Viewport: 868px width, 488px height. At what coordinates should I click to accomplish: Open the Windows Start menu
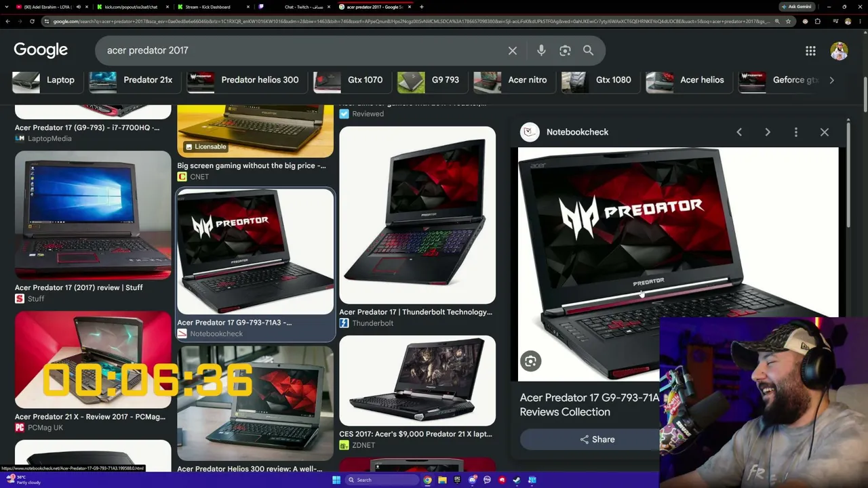pyautogui.click(x=336, y=480)
